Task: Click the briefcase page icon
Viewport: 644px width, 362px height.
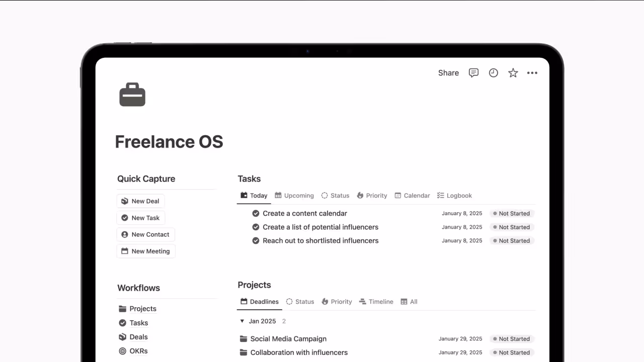Action: [x=132, y=95]
